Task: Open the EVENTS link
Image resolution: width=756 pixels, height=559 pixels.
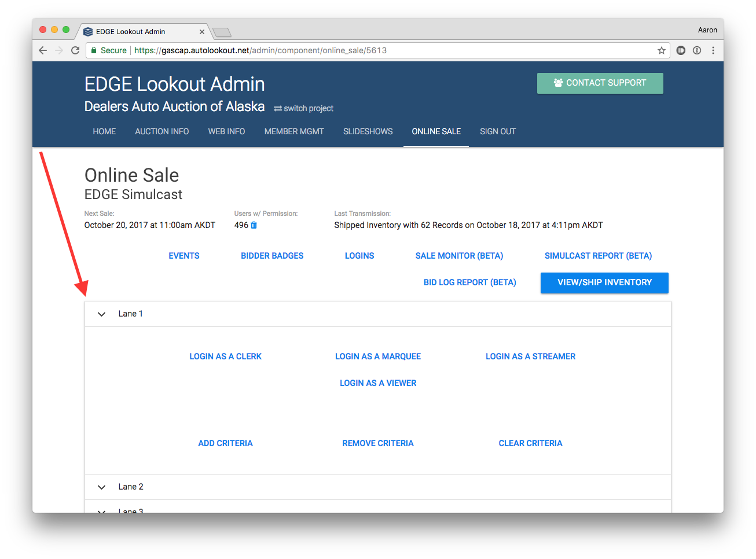Action: (184, 256)
